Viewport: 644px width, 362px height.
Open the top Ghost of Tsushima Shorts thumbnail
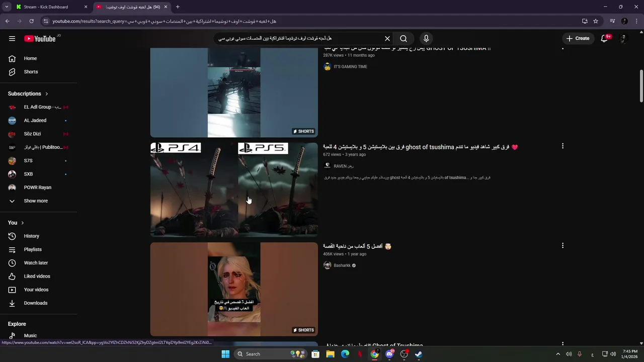click(234, 93)
